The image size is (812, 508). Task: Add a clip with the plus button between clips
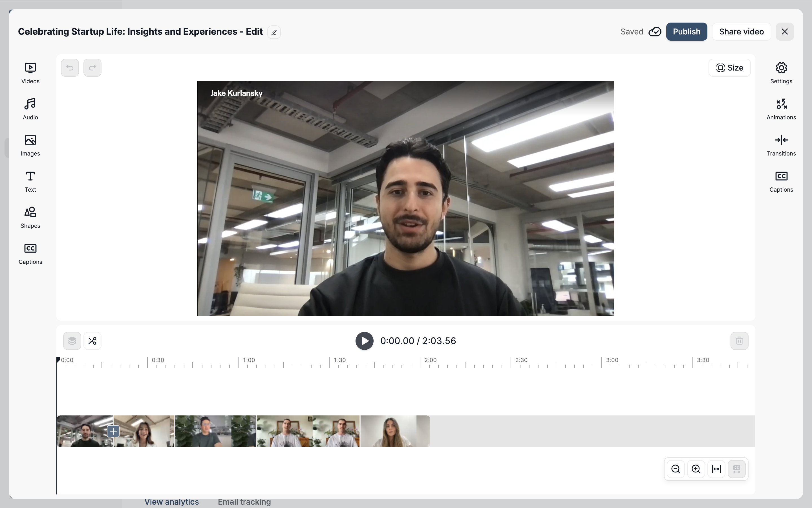click(113, 431)
